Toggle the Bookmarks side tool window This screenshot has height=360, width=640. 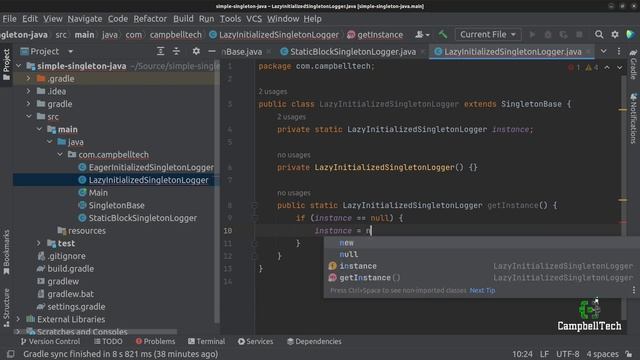tap(6, 252)
